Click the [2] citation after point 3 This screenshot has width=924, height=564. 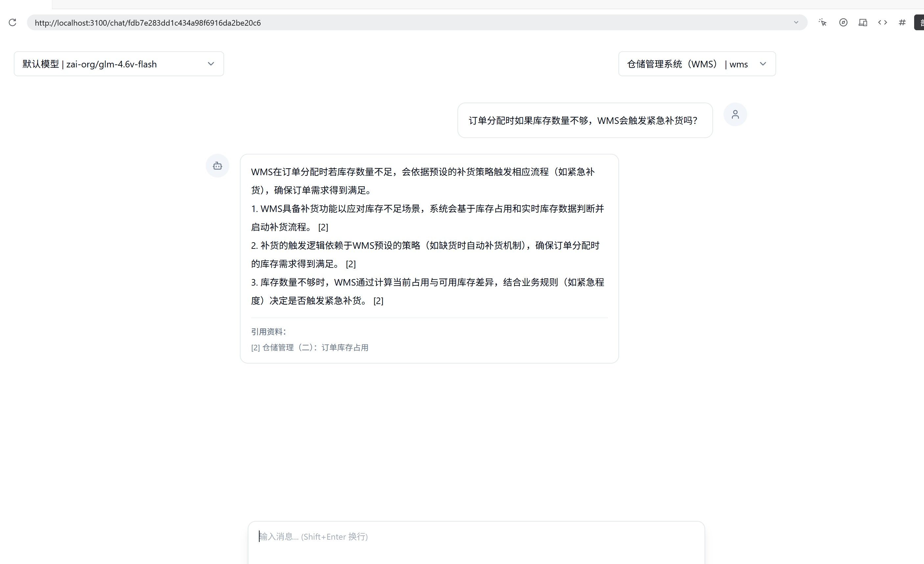pos(379,301)
